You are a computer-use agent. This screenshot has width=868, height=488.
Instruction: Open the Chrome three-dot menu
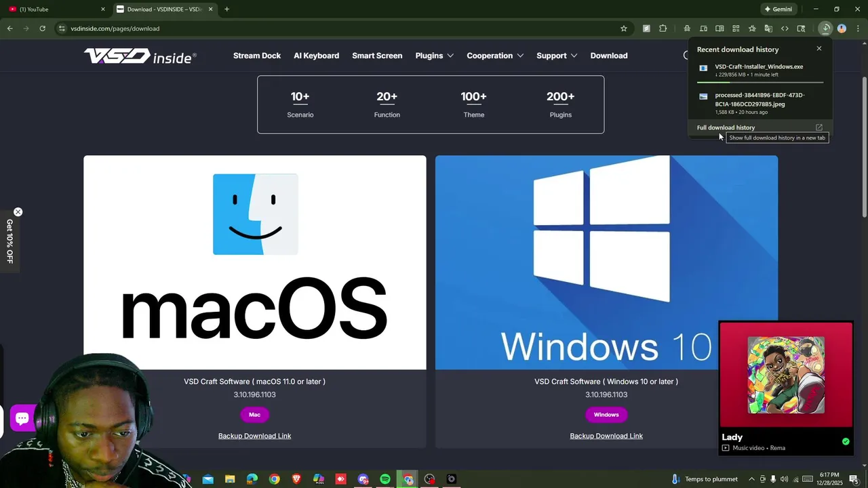tap(857, 28)
